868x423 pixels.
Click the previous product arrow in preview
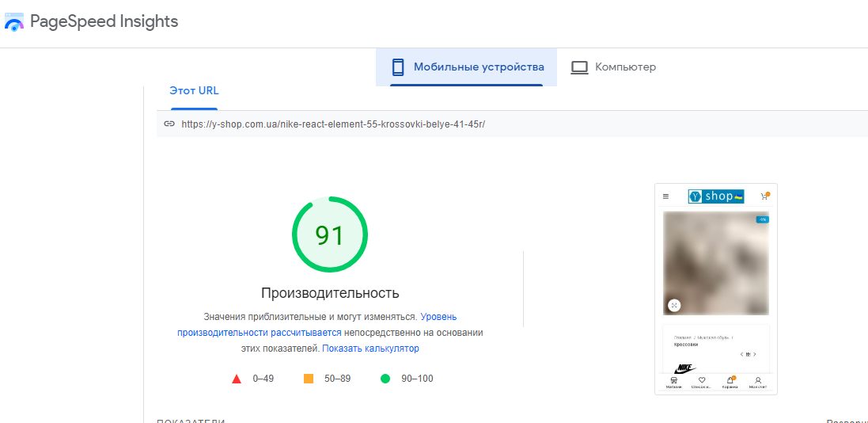[x=741, y=354]
